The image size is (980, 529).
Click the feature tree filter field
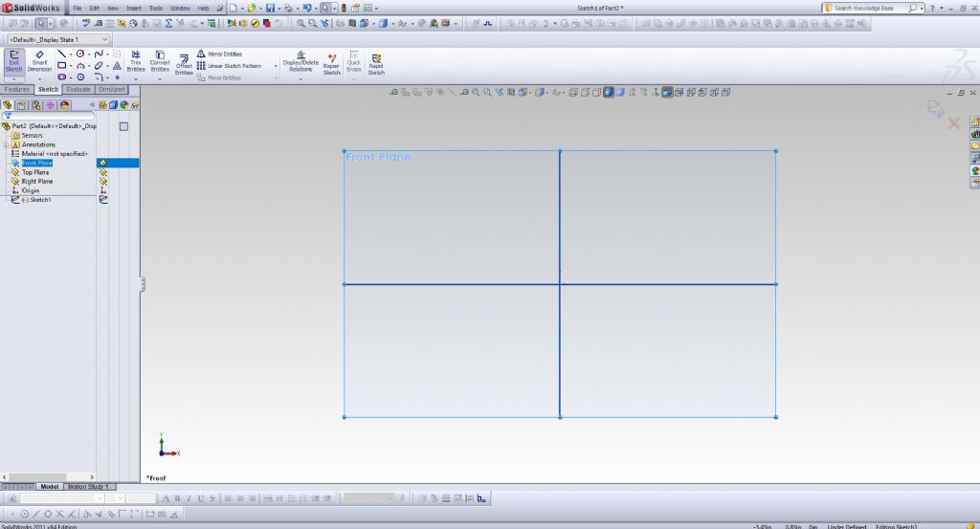click(49, 116)
